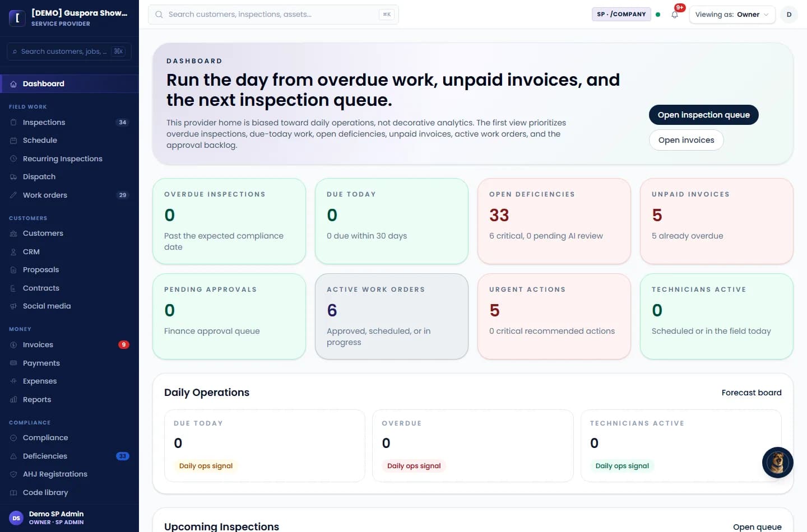Screen dimensions: 807x532
Task: Open the Open Deficiencies card
Action: pos(554,221)
